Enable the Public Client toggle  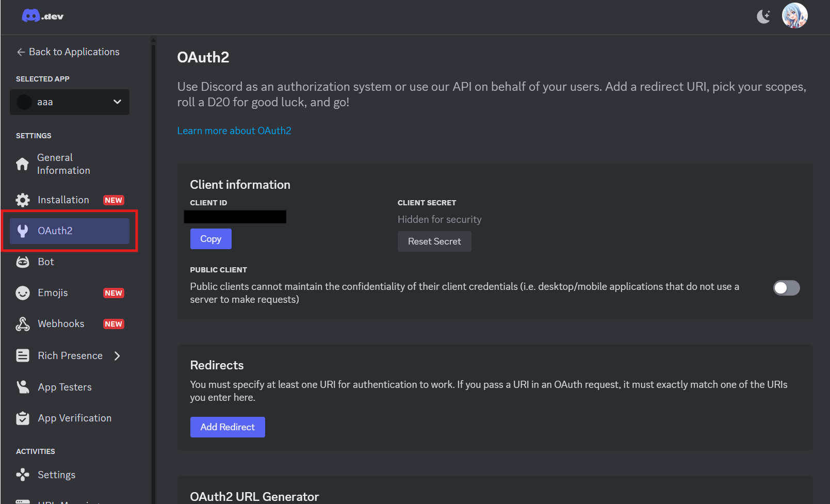[x=786, y=288]
